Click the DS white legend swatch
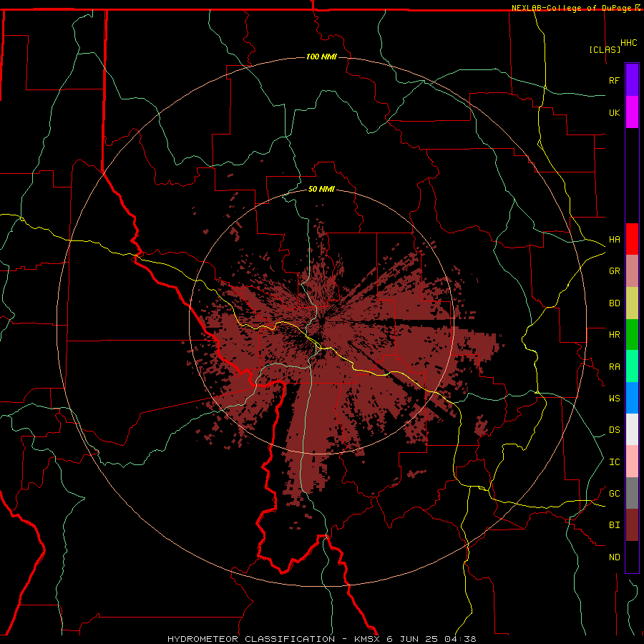Viewport: 644px width, 644px height. [632, 429]
